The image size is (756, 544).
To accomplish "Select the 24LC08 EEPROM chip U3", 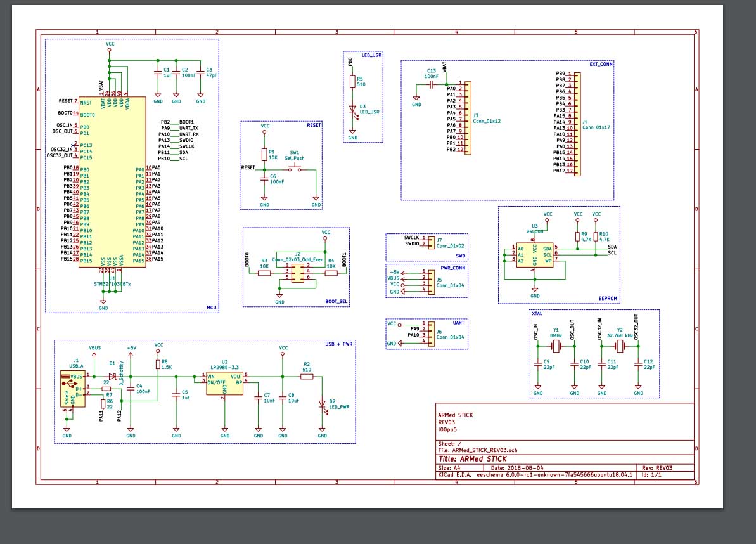I will (x=534, y=254).
